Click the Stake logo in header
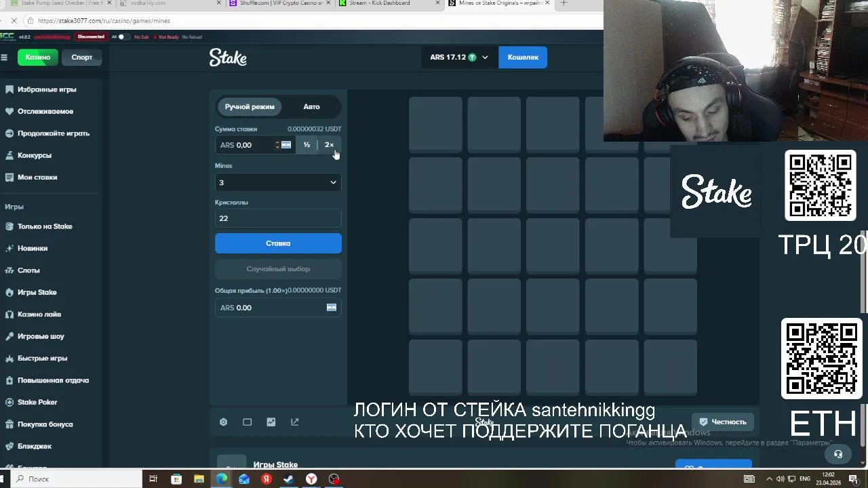 coord(228,58)
